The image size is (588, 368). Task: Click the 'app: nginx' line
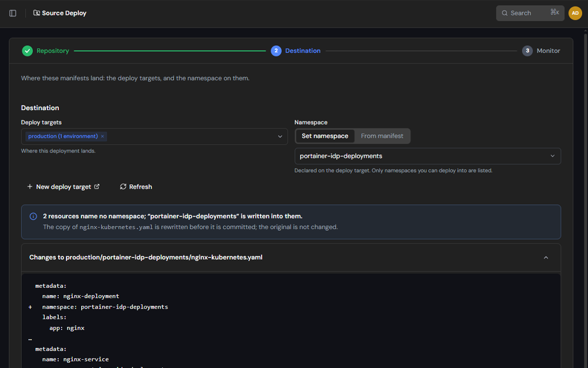pyautogui.click(x=67, y=328)
